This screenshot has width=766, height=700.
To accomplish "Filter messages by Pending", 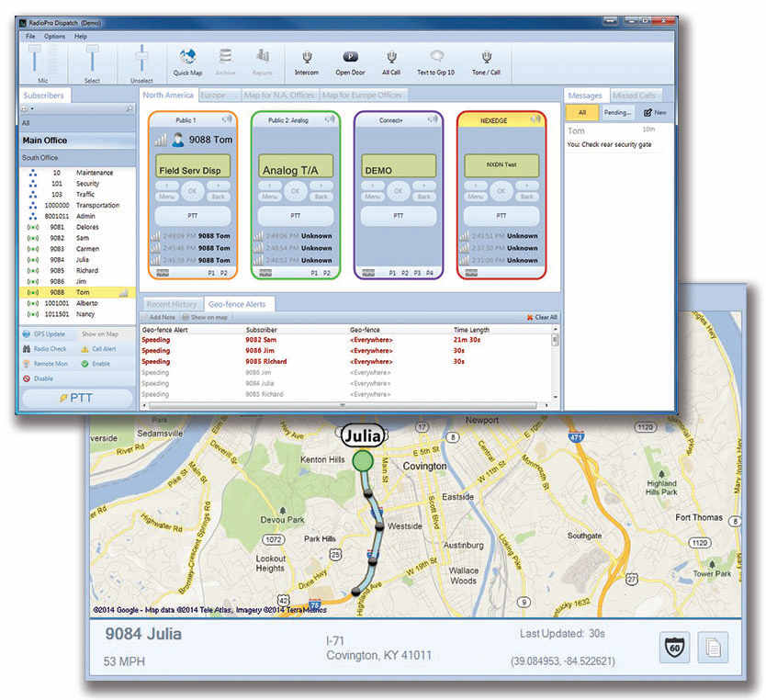I will tap(617, 113).
